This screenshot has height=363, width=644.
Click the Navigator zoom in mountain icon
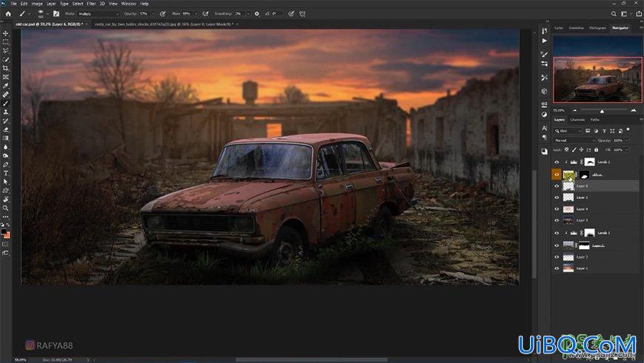pyautogui.click(x=634, y=110)
